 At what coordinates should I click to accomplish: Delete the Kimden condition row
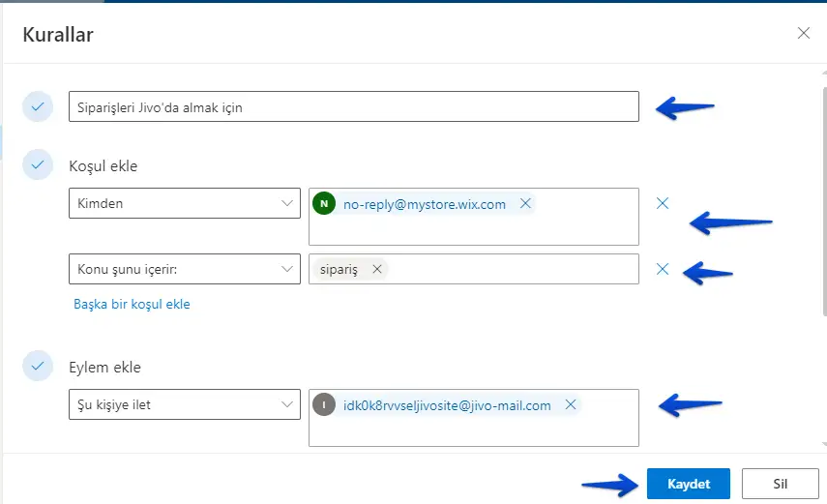(663, 203)
